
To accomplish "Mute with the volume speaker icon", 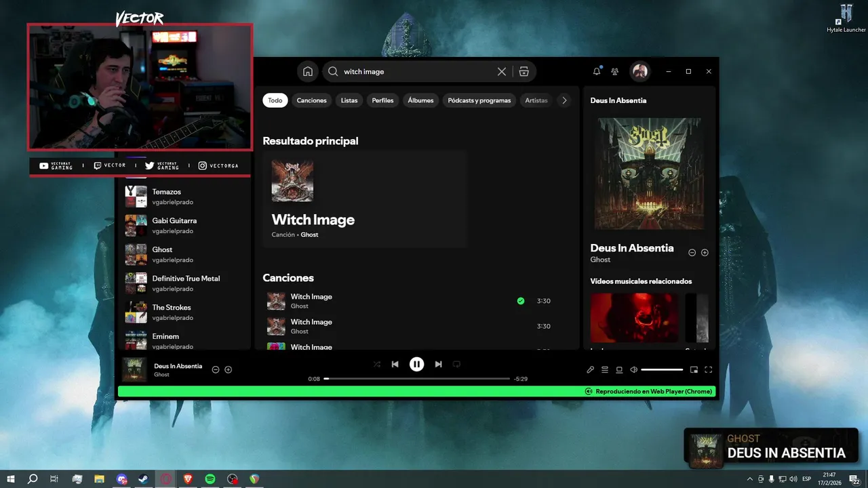I will [x=633, y=369].
